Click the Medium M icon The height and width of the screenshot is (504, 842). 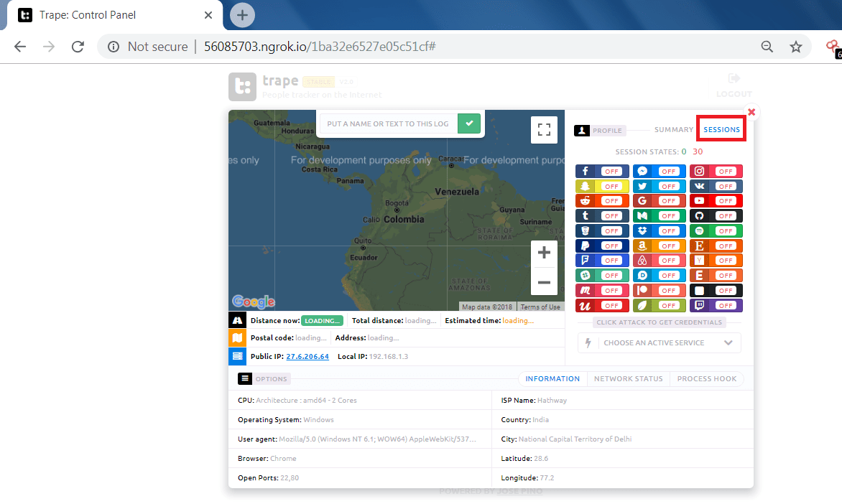coord(642,216)
